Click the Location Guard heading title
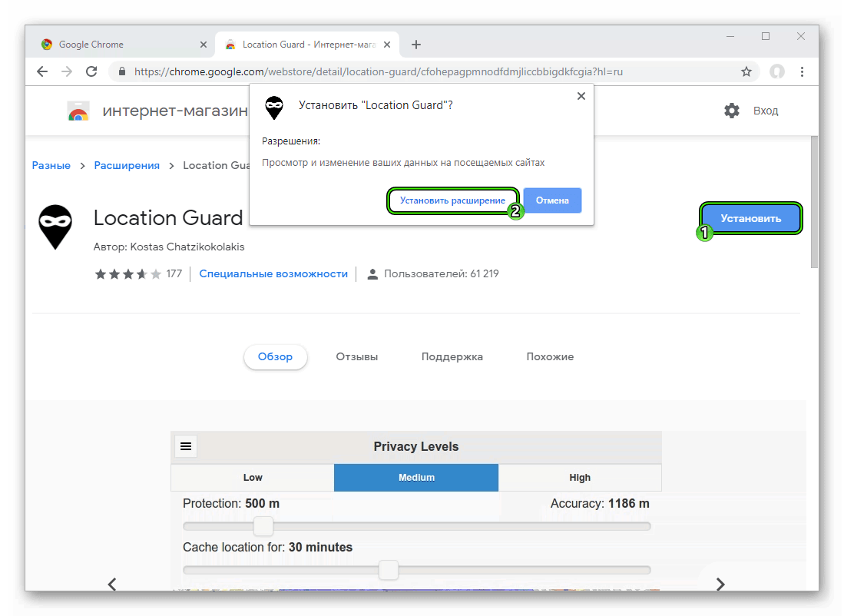The width and height of the screenshot is (844, 616). (x=168, y=217)
